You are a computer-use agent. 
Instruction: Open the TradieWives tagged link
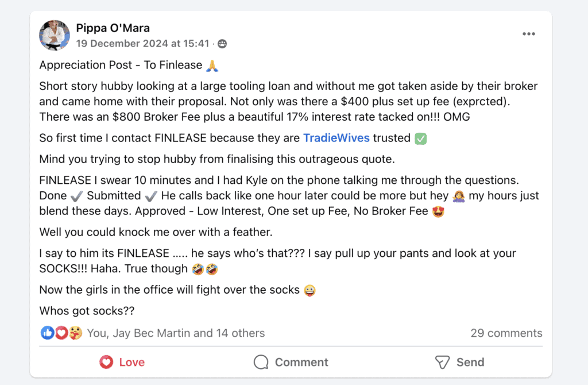(336, 138)
